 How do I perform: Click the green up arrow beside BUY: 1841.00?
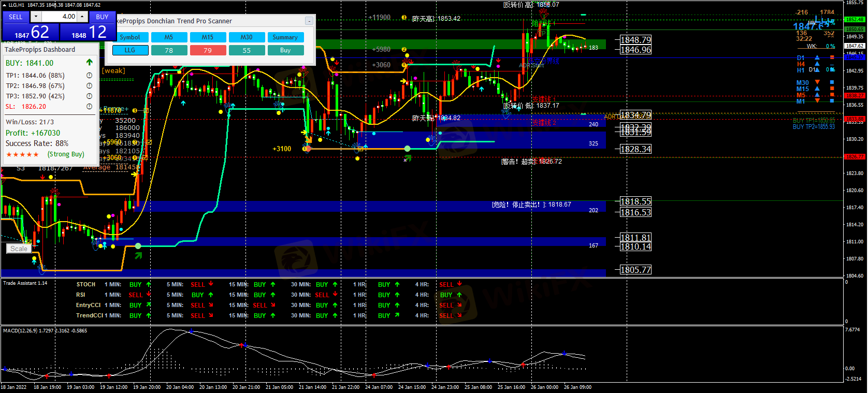pos(89,63)
